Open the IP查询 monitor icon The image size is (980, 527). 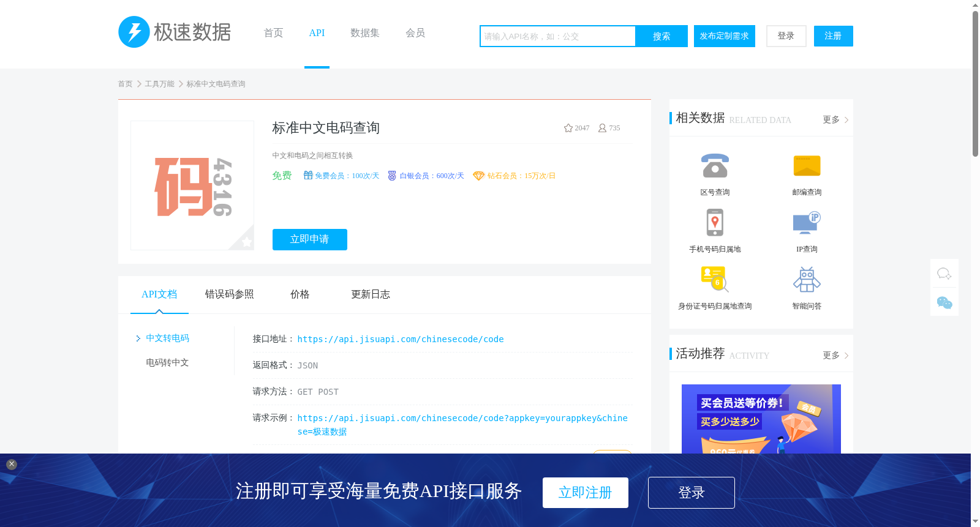pyautogui.click(x=807, y=223)
